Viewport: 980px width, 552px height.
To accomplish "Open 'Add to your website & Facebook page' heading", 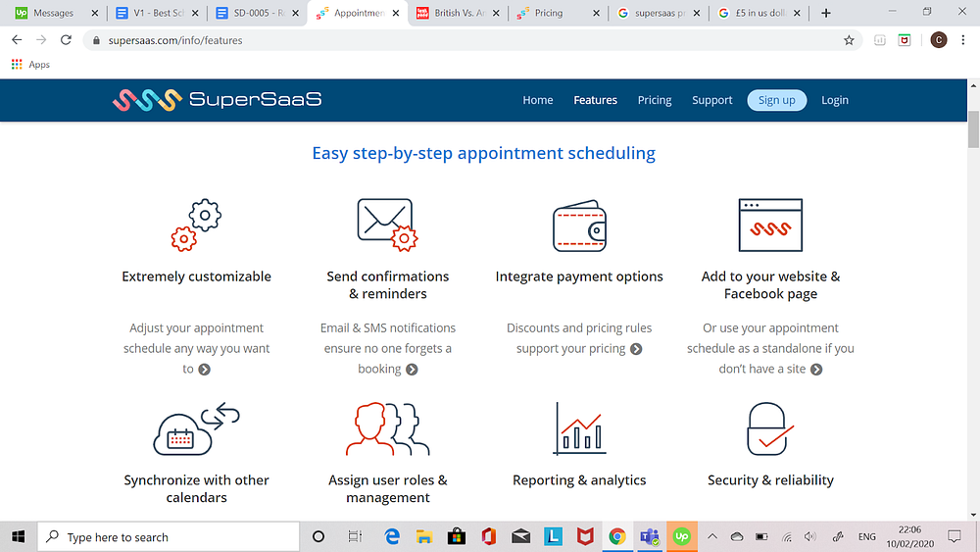I will (x=770, y=285).
